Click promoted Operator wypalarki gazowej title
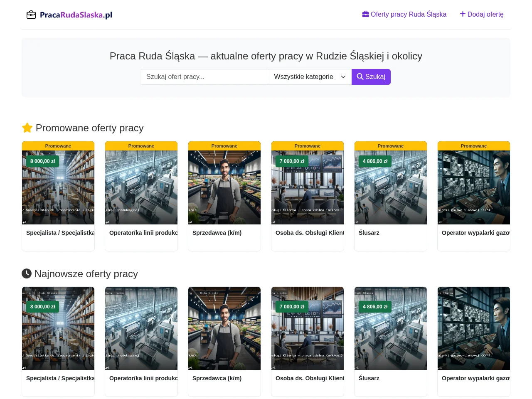This screenshot has height=399, width=532. 476,233
